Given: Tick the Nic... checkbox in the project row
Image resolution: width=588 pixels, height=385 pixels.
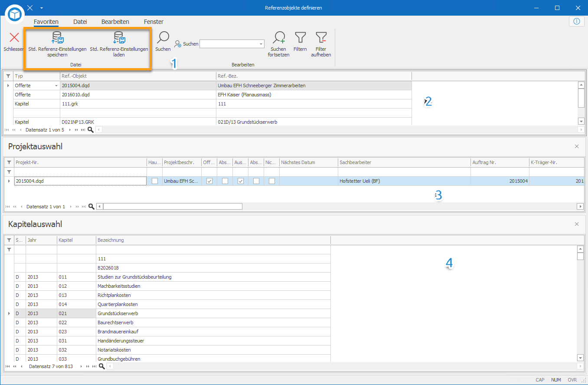Looking at the screenshot, I should pyautogui.click(x=272, y=181).
